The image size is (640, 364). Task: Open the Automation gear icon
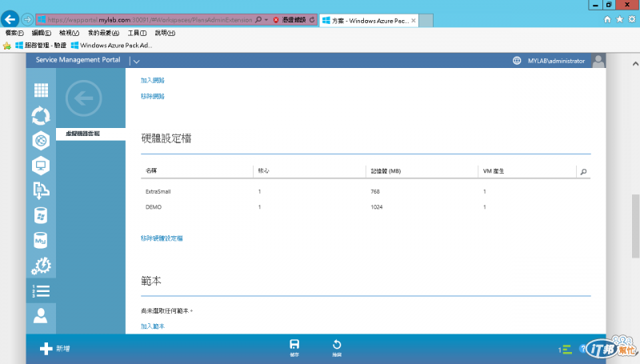coord(41,266)
